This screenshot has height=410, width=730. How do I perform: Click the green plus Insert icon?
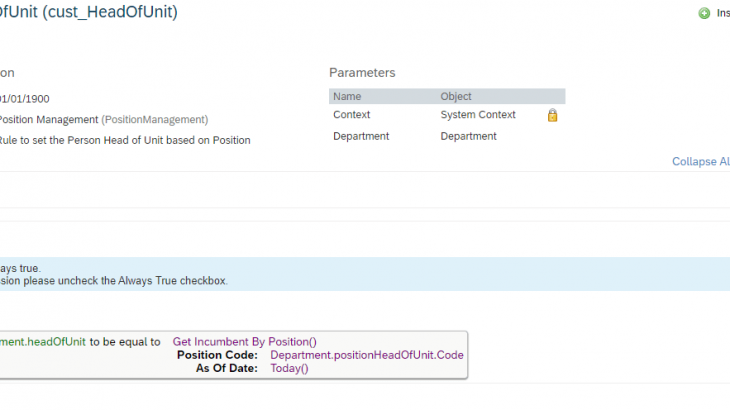point(704,14)
